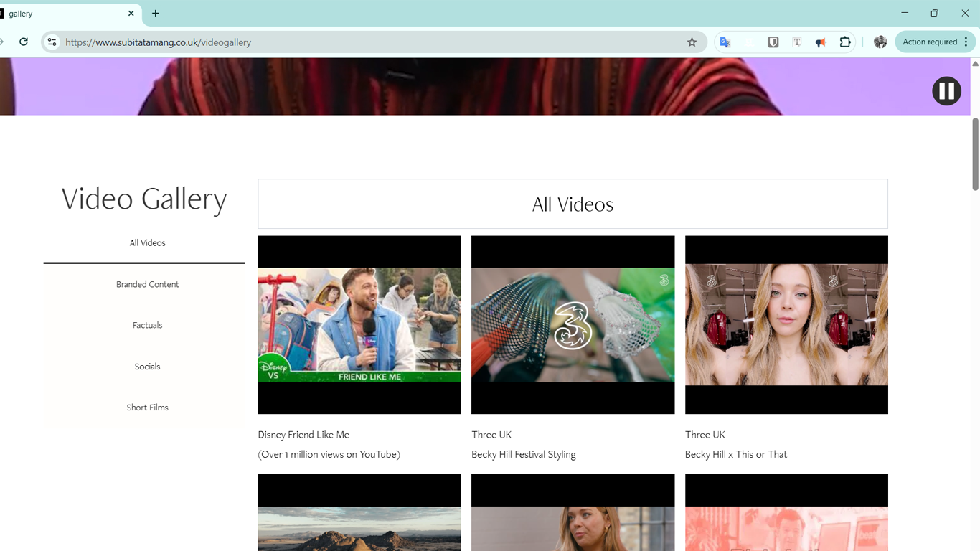The height and width of the screenshot is (551, 980).
Task: Click the Video Gallery heading
Action: [x=144, y=199]
